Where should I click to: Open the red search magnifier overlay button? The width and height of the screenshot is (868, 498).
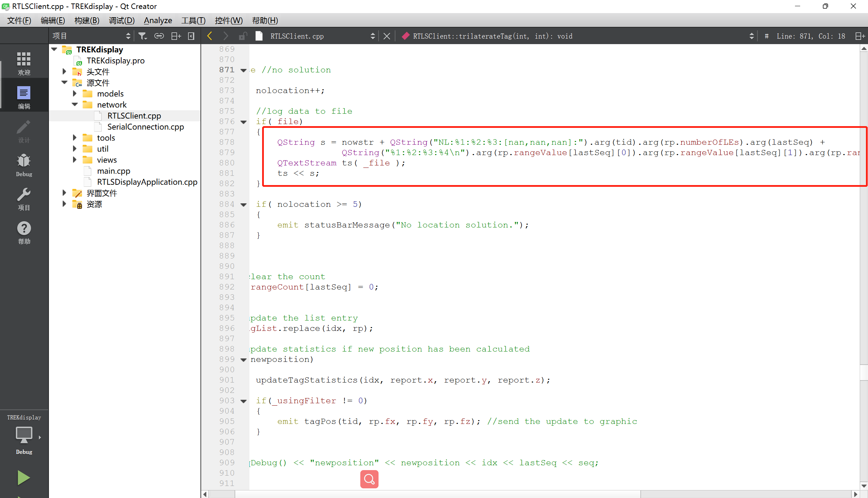[x=369, y=479]
